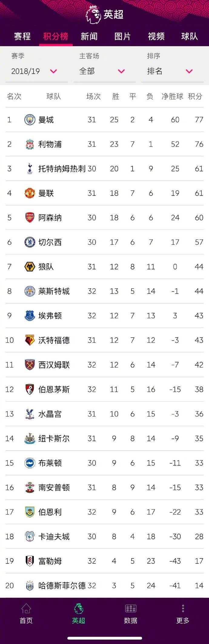Switch to the 球队 tab
The image size is (209, 644).
point(190,37)
